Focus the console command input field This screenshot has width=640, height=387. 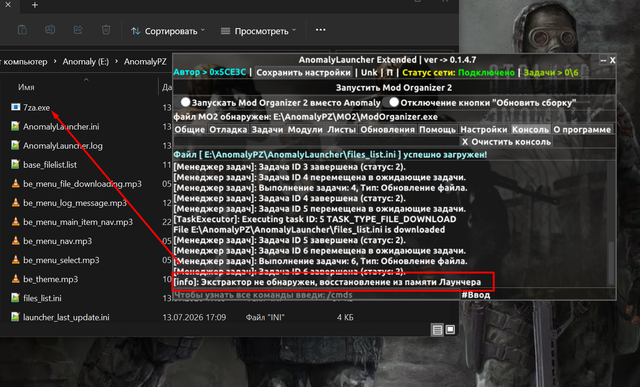click(317, 295)
